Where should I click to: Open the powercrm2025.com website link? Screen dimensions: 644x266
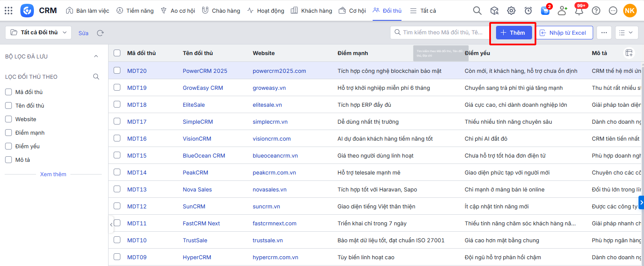coord(279,71)
